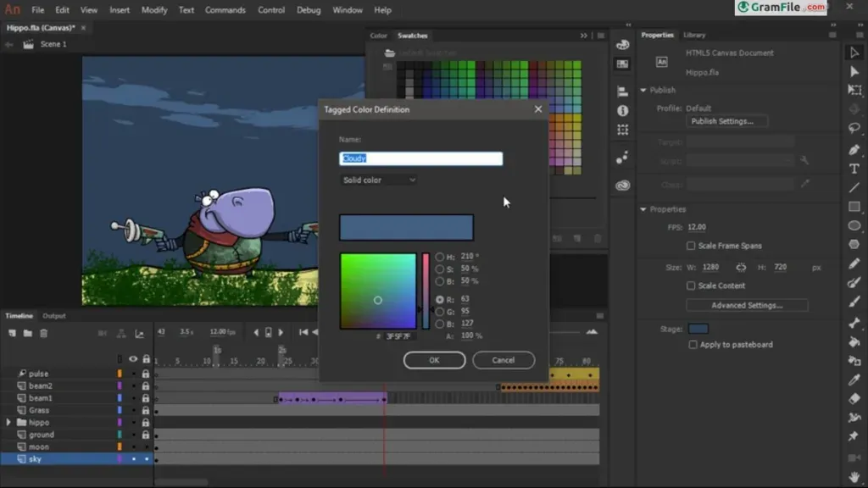Viewport: 868px width, 488px height.
Task: Open Advanced Settings
Action: click(747, 305)
